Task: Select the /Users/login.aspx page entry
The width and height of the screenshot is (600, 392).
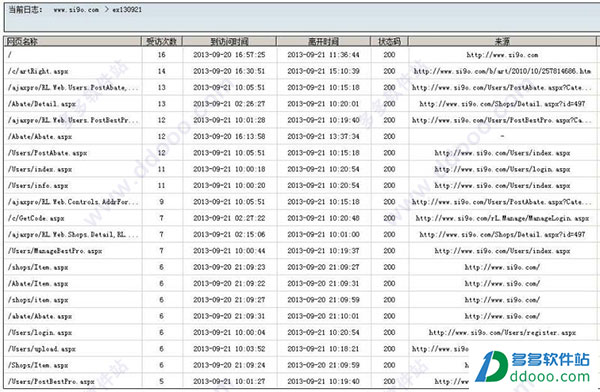Action: [x=40, y=333]
